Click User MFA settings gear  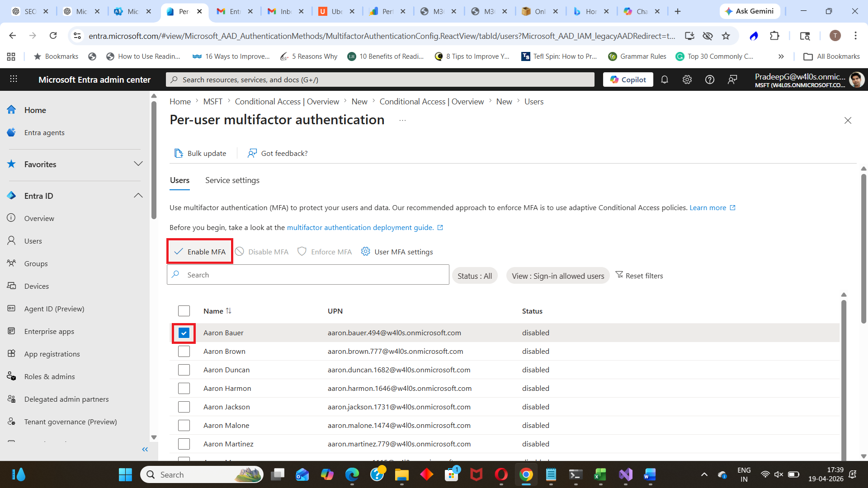(x=365, y=252)
